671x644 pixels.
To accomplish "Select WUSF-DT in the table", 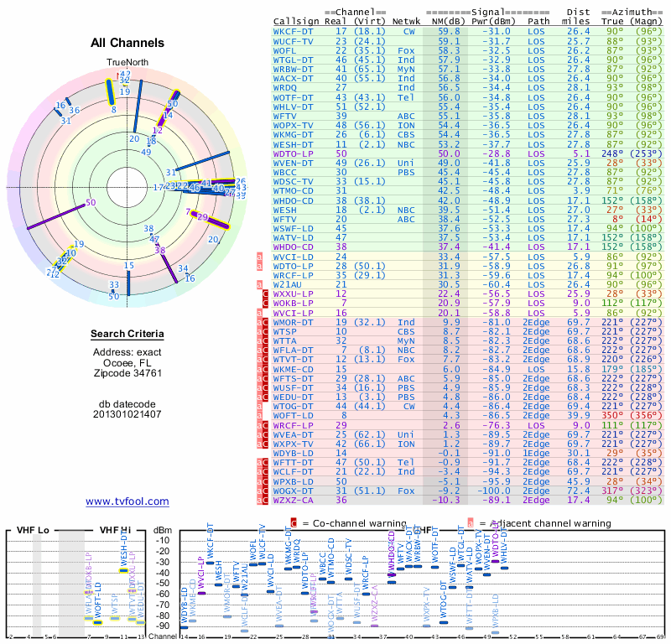I will (293, 388).
